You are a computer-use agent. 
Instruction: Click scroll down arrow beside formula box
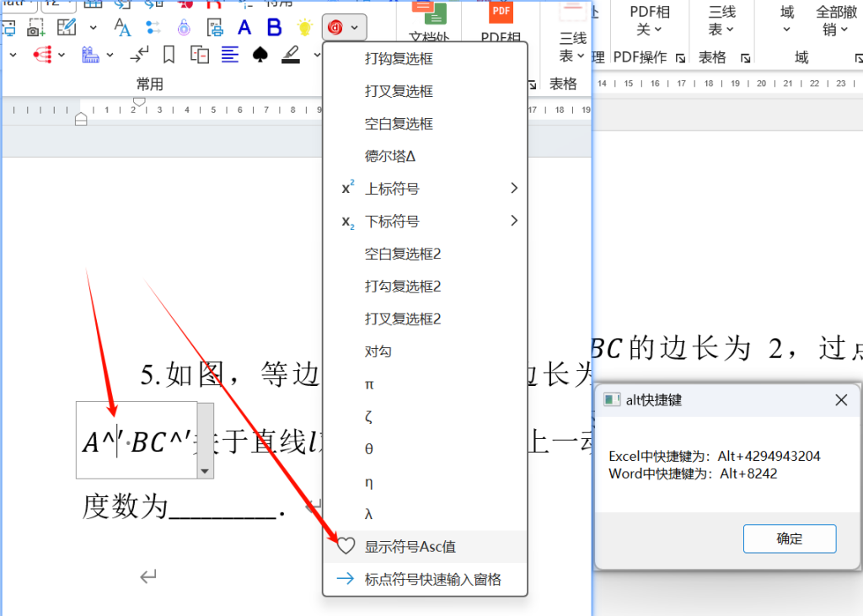205,471
